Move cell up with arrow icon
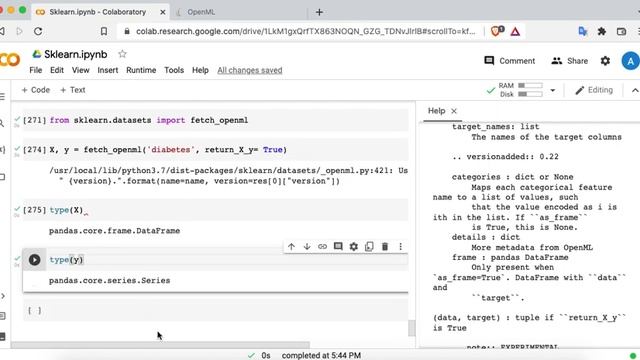Image resolution: width=640 pixels, height=360 pixels. (291, 247)
